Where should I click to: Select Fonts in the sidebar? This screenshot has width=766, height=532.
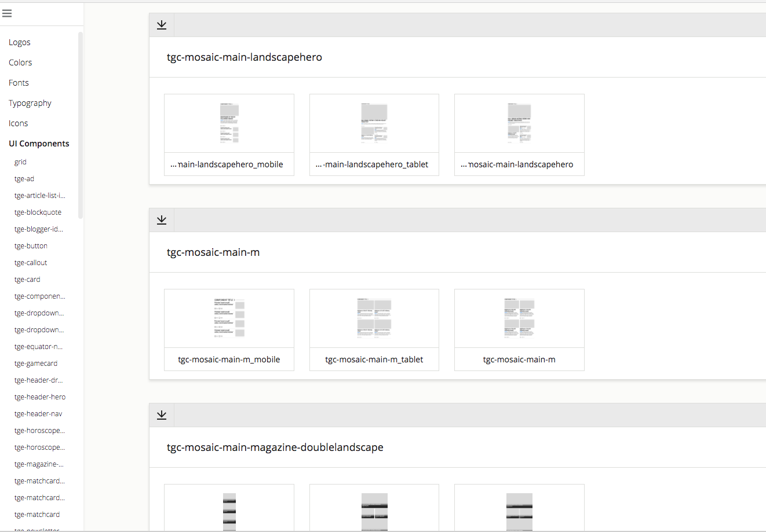(x=19, y=83)
